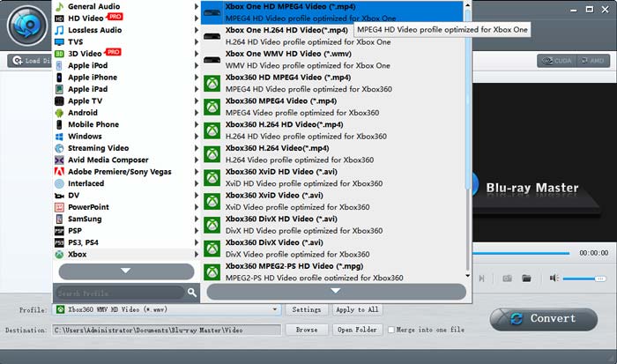Screen dimensions: 617x364
Task: Click Open Folder button
Action: tap(357, 330)
